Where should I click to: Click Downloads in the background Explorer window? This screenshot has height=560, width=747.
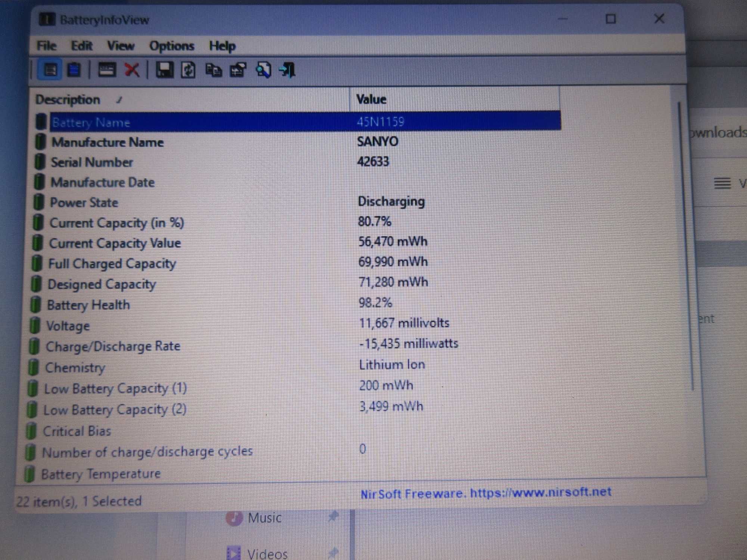click(x=718, y=132)
